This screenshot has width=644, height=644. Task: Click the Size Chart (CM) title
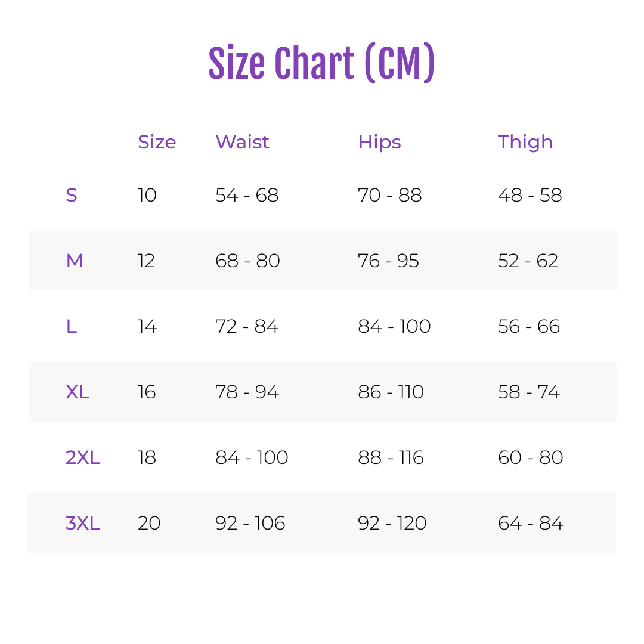pyautogui.click(x=321, y=63)
